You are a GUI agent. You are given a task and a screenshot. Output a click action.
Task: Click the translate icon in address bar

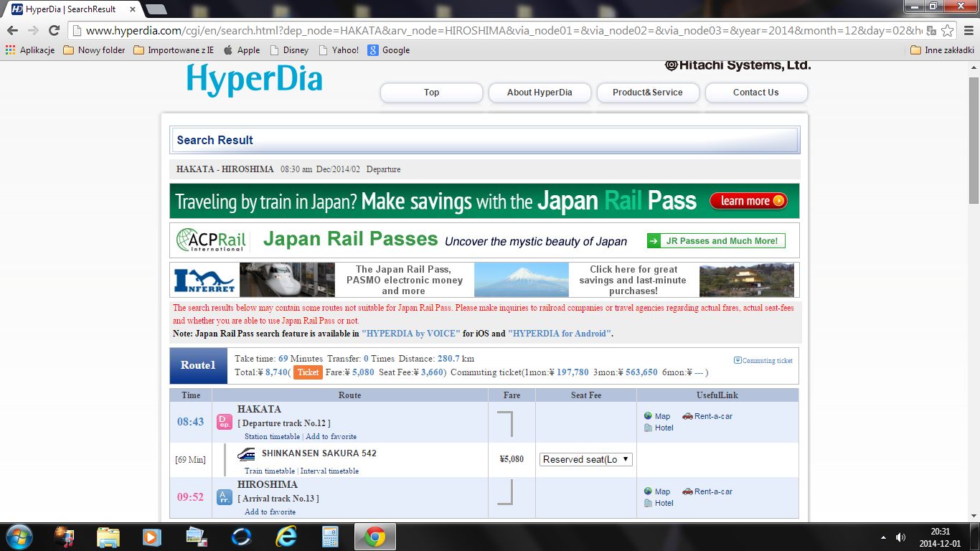point(931,30)
